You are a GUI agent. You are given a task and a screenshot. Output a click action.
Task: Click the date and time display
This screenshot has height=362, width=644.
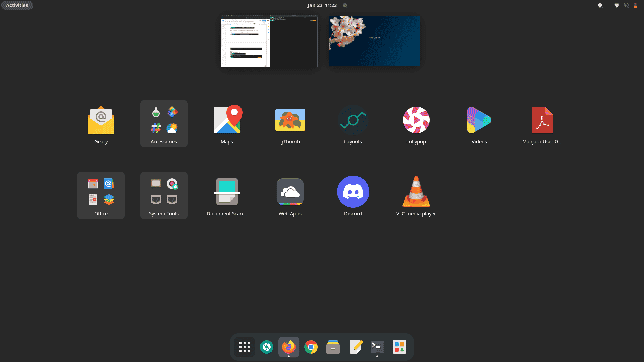tap(322, 5)
